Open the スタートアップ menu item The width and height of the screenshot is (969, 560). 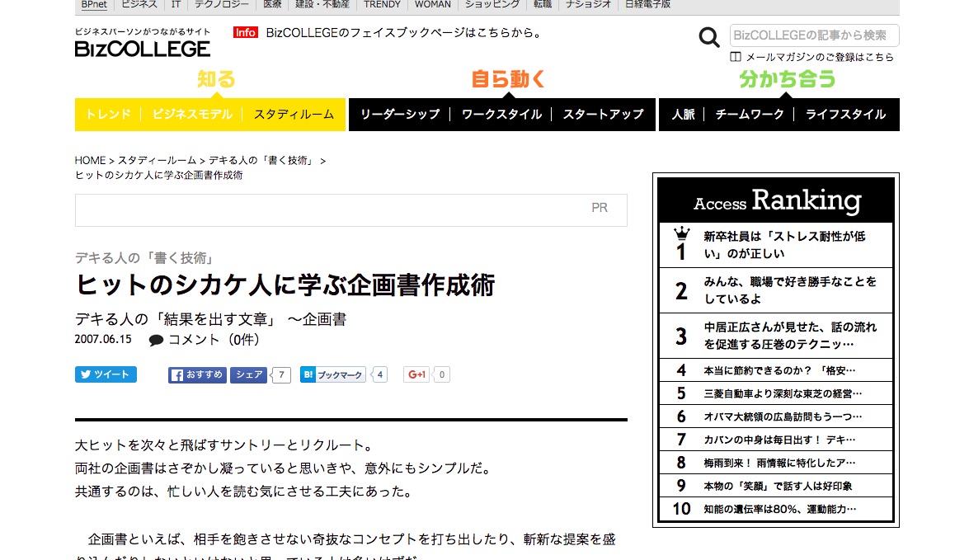click(603, 115)
